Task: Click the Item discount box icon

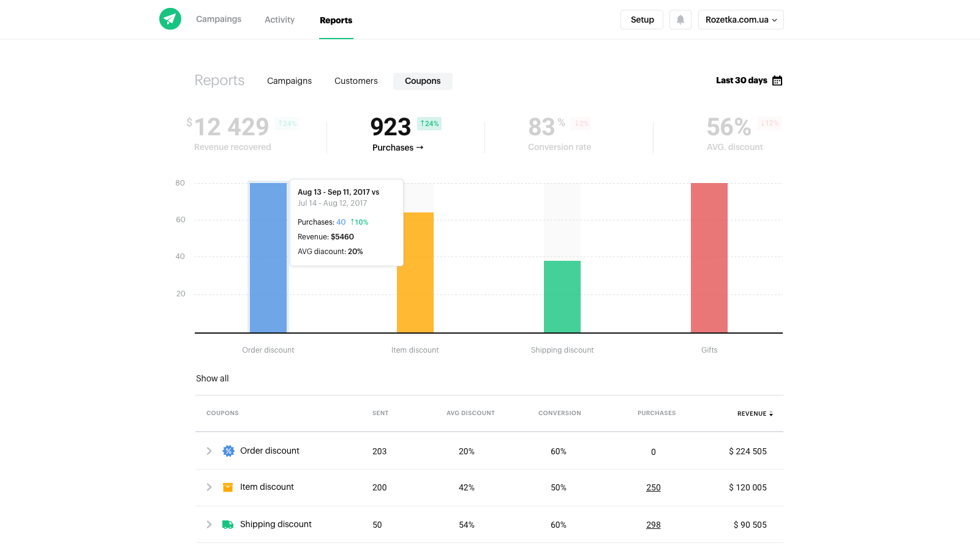Action: coord(228,487)
